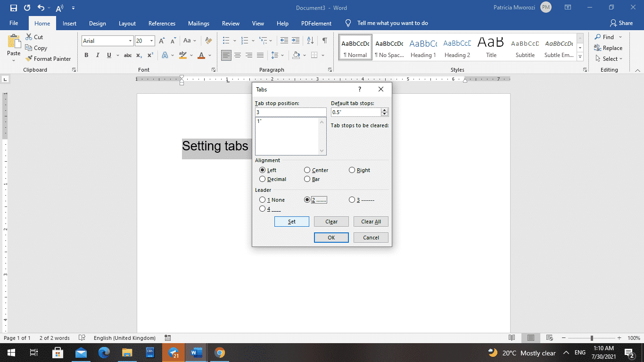
Task: Open the References ribbon tab
Action: [x=162, y=23]
